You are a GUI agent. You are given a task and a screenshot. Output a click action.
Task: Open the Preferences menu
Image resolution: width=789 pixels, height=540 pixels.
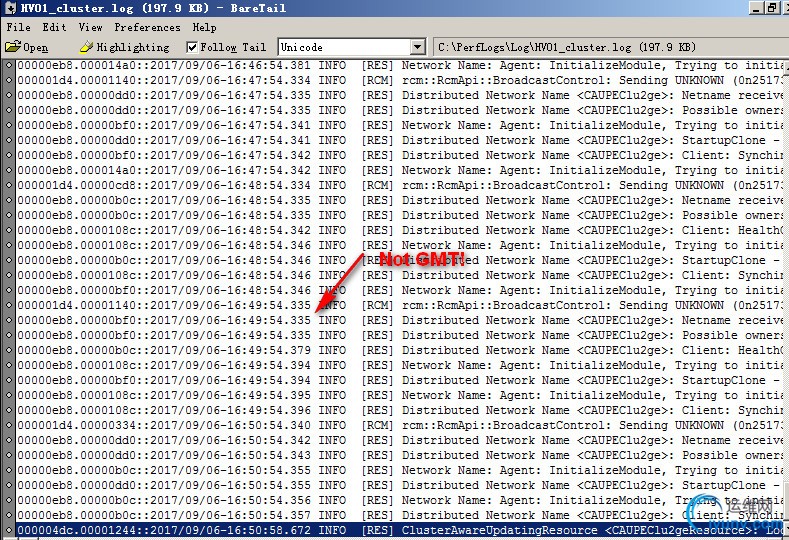click(x=147, y=27)
